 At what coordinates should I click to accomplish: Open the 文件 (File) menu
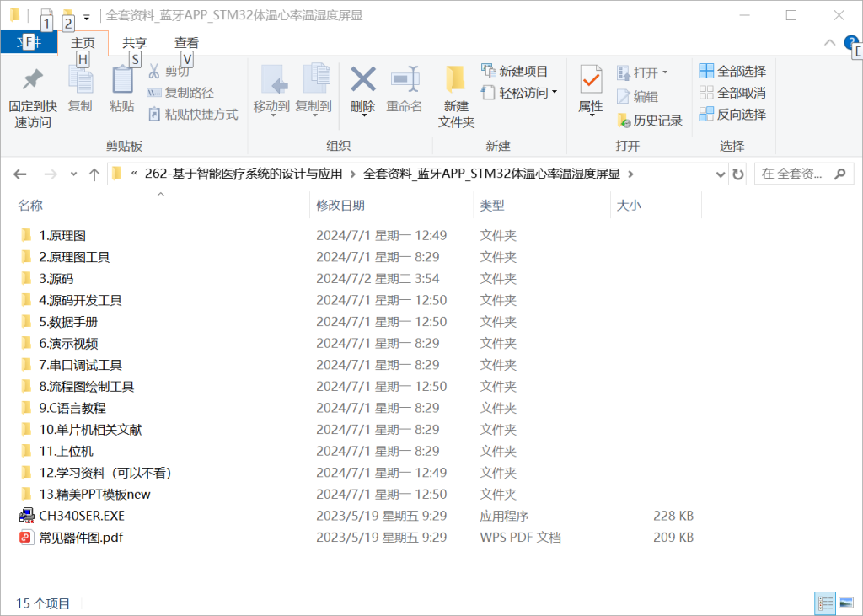[x=29, y=41]
